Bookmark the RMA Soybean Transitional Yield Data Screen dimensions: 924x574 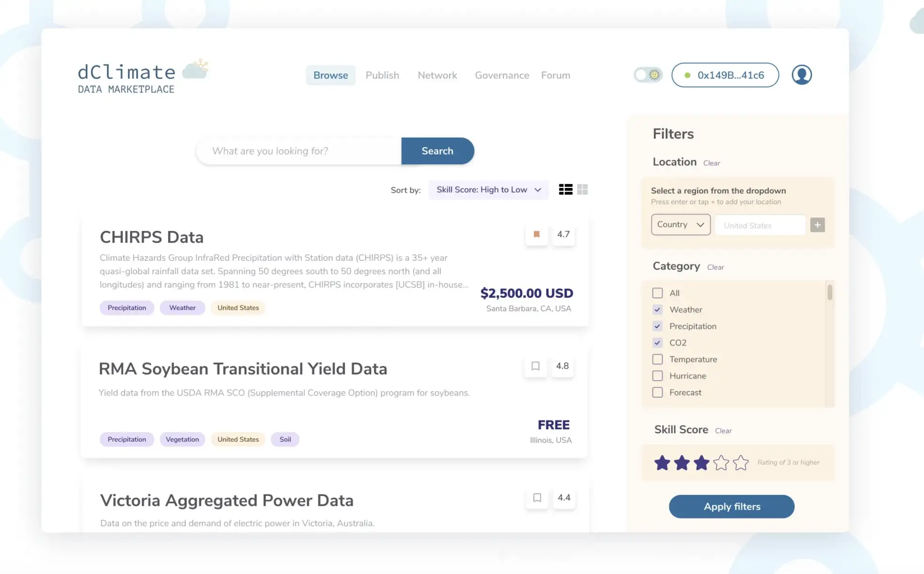pos(535,366)
